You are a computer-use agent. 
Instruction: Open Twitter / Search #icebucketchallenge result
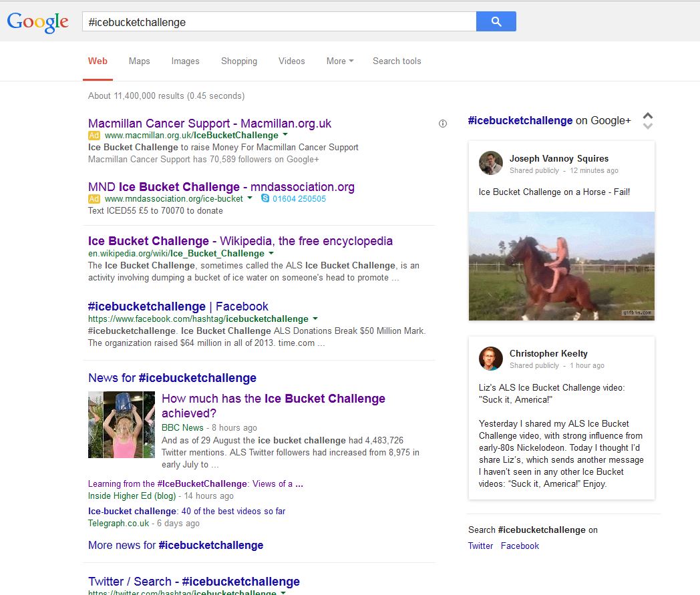(194, 582)
